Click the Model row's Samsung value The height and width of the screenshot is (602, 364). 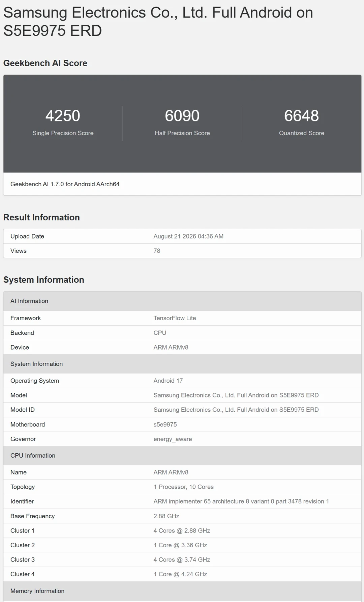236,395
